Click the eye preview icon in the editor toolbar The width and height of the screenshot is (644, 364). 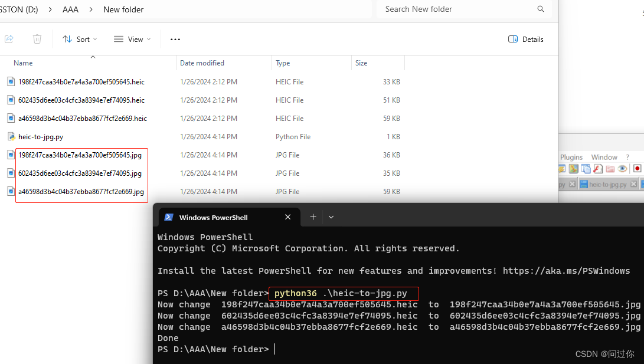click(622, 169)
